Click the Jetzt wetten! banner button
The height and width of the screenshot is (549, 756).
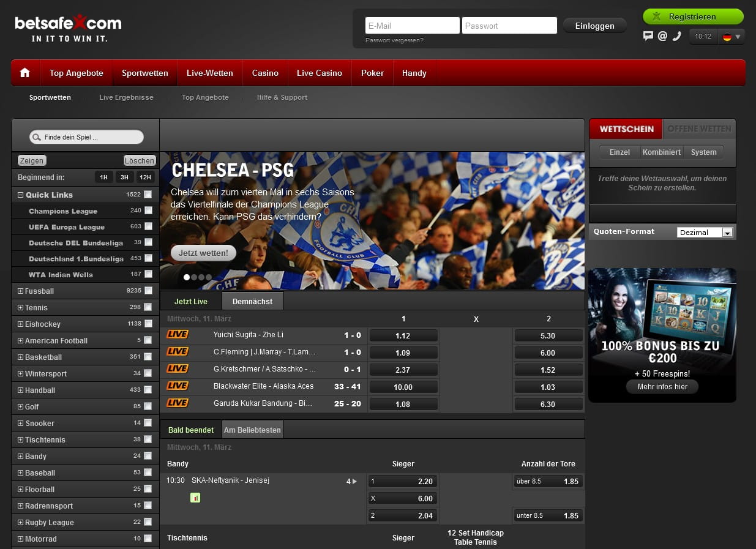coord(203,252)
